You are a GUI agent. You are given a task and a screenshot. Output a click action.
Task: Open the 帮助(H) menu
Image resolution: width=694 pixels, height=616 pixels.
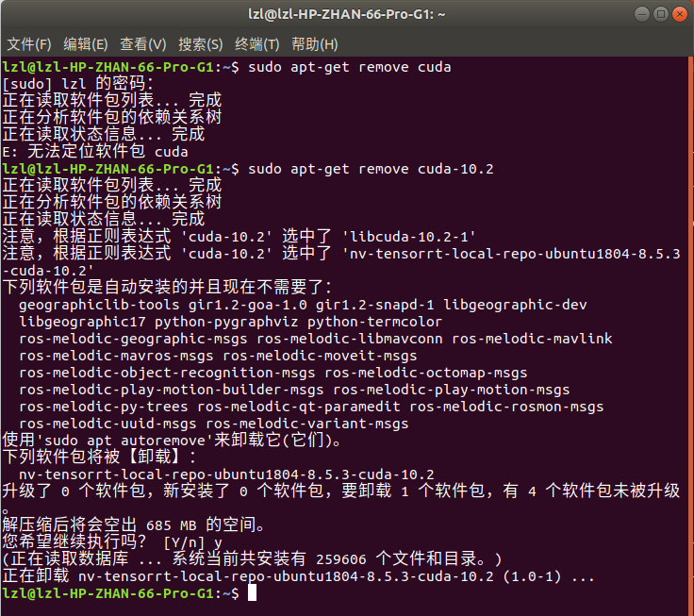[x=315, y=44]
